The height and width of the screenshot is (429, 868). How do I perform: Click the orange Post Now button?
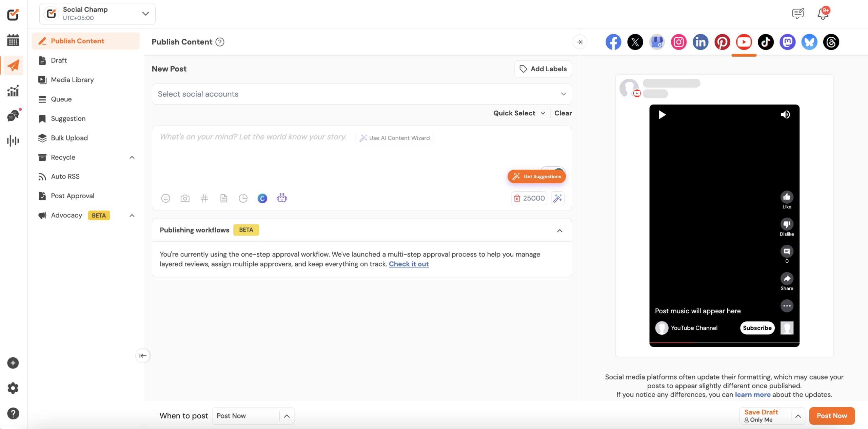click(x=831, y=416)
